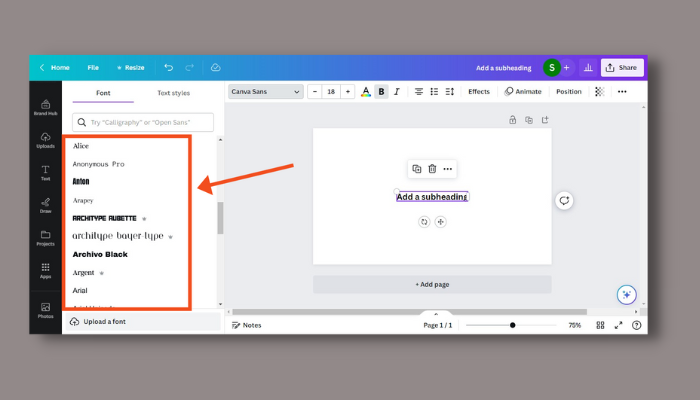700x400 pixels.
Task: Add a collaborator with the plus icon
Action: coord(567,67)
